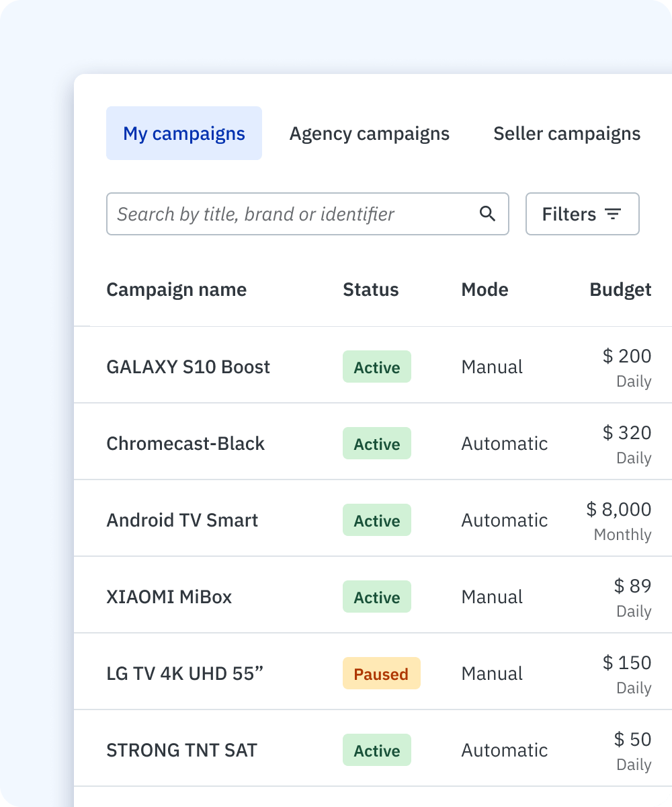The height and width of the screenshot is (807, 672).
Task: Click the Budget column header
Action: (x=620, y=290)
